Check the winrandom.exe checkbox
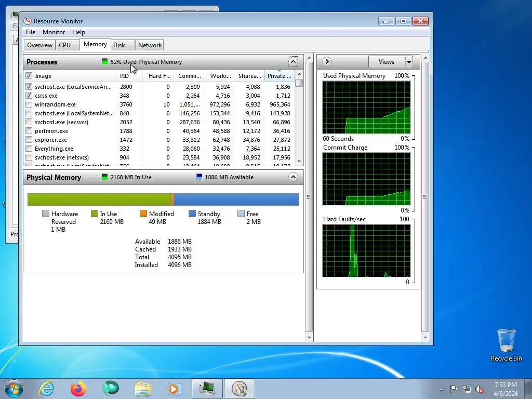 coord(29,104)
